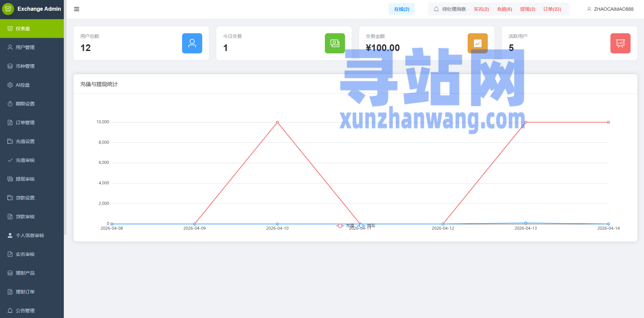
Task: Go to 币种管理 menu item
Action: point(32,66)
